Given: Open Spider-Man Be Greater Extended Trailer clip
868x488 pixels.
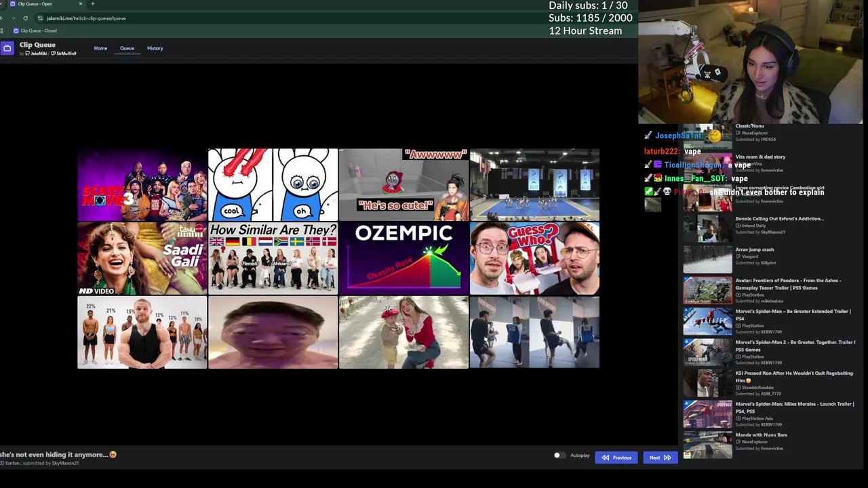Looking at the screenshot, I should tap(793, 314).
